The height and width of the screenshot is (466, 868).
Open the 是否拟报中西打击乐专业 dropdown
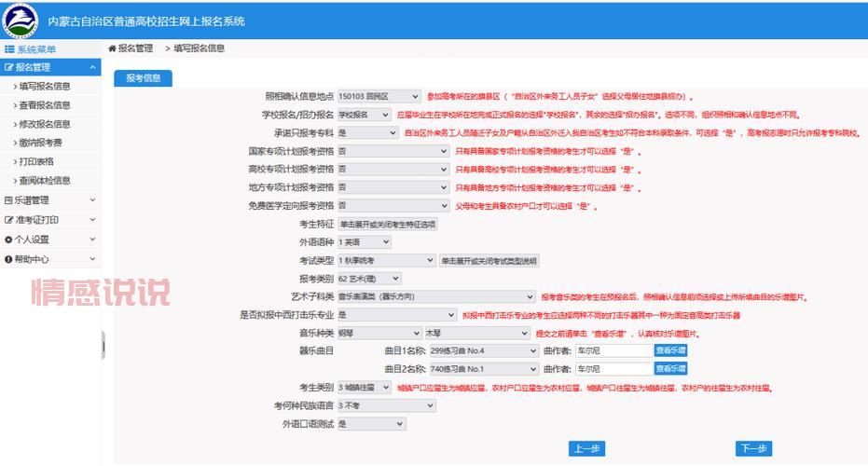pyautogui.click(x=397, y=315)
